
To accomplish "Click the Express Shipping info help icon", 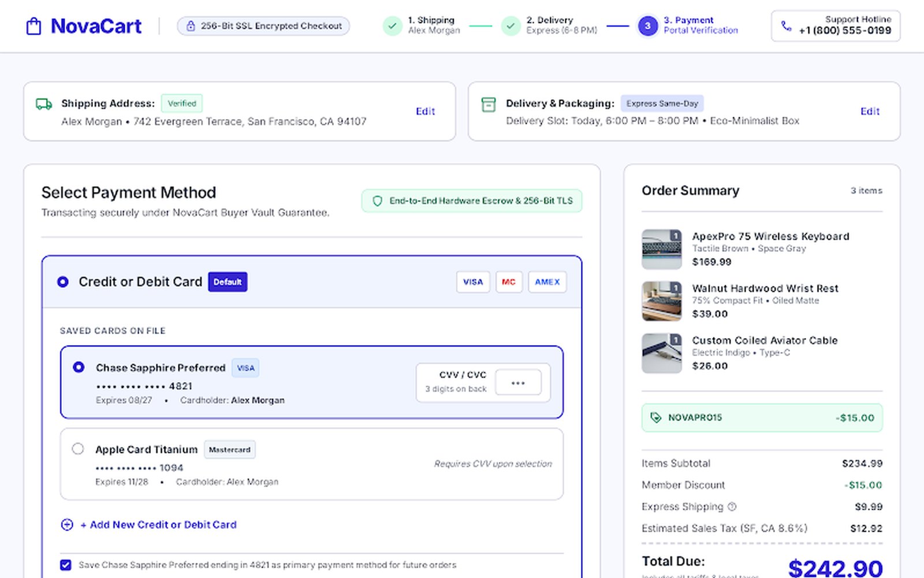I will pyautogui.click(x=732, y=507).
